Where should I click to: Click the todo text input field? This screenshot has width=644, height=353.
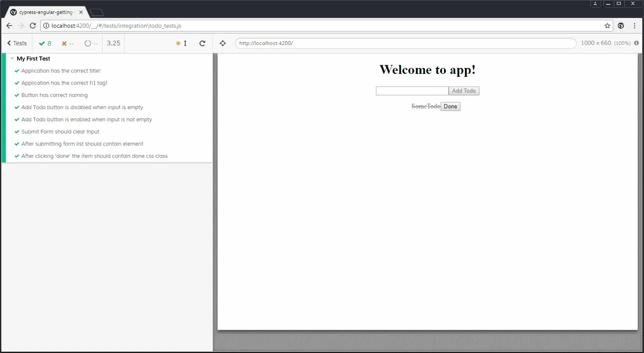pos(412,91)
